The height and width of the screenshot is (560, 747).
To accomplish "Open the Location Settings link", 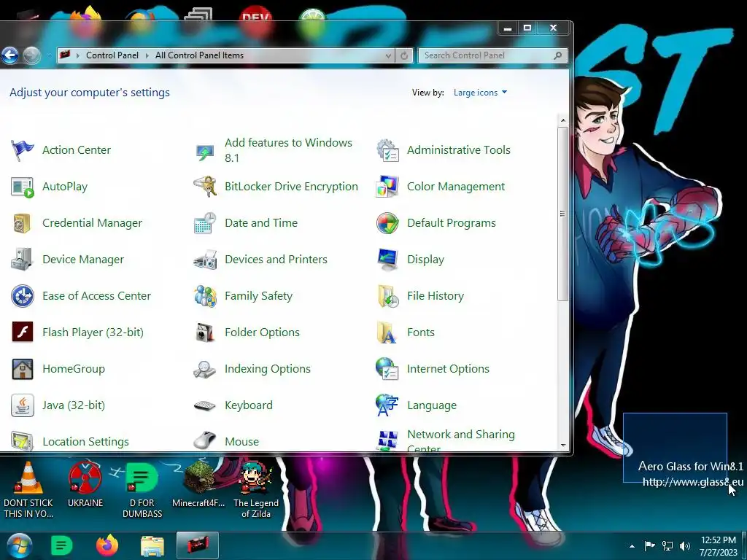I will [86, 442].
